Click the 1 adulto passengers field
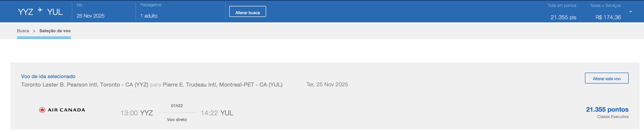 pos(149,16)
